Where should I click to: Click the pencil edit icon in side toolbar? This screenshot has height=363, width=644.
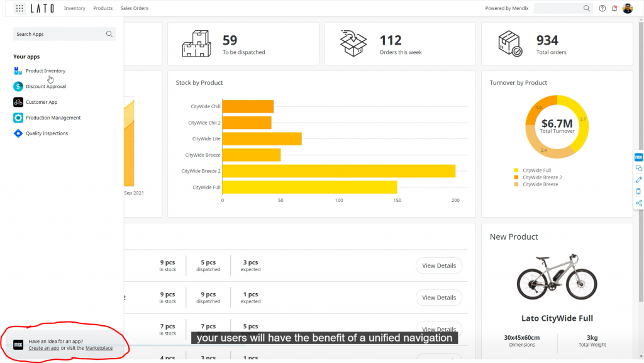pos(638,180)
